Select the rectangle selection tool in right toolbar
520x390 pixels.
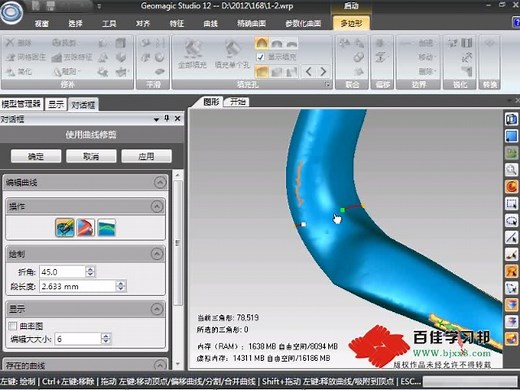pyautogui.click(x=511, y=203)
